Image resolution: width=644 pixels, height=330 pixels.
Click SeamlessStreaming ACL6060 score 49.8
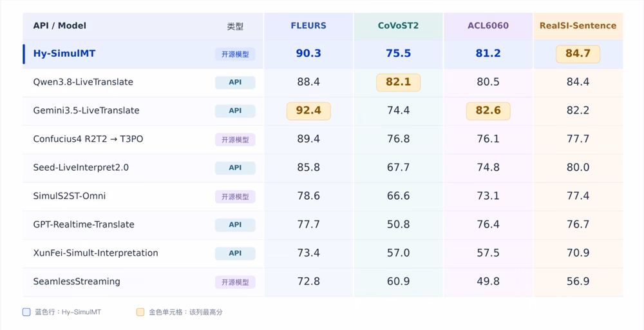tap(488, 282)
